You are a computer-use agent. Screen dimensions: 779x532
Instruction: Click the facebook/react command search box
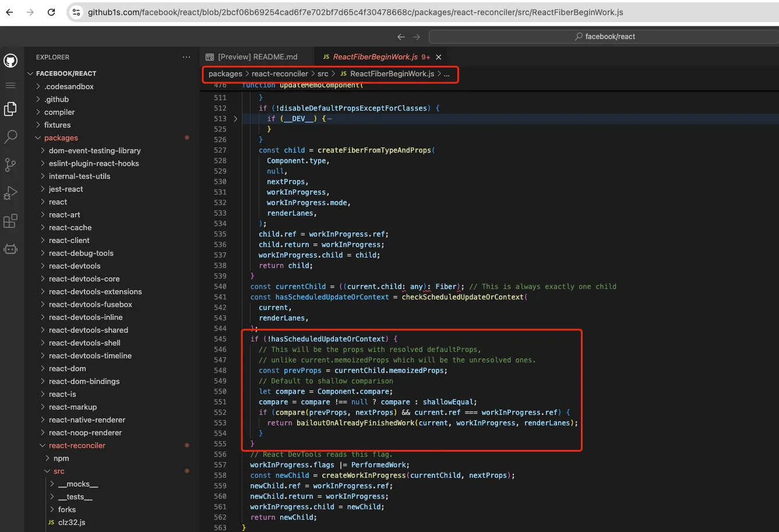click(x=604, y=37)
